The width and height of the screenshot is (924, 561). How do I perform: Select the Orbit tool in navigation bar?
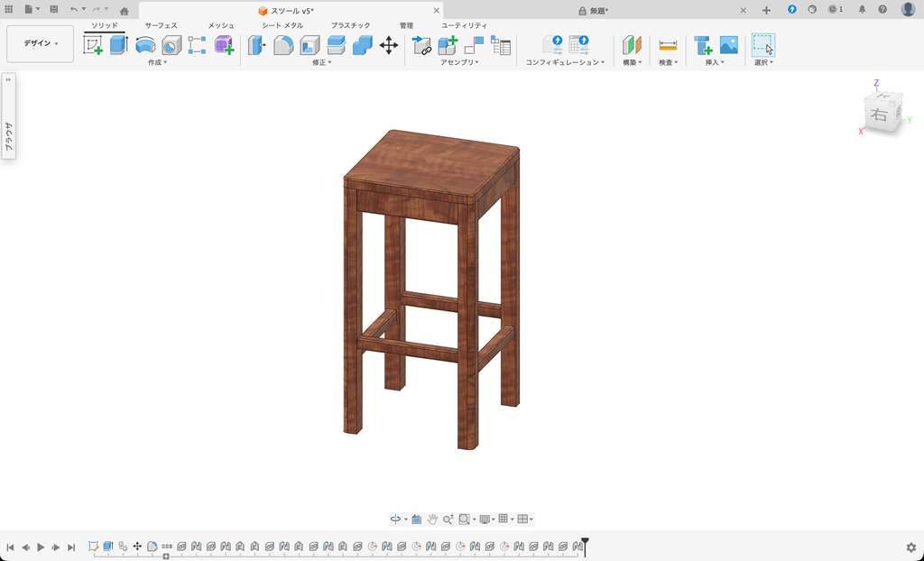395,519
